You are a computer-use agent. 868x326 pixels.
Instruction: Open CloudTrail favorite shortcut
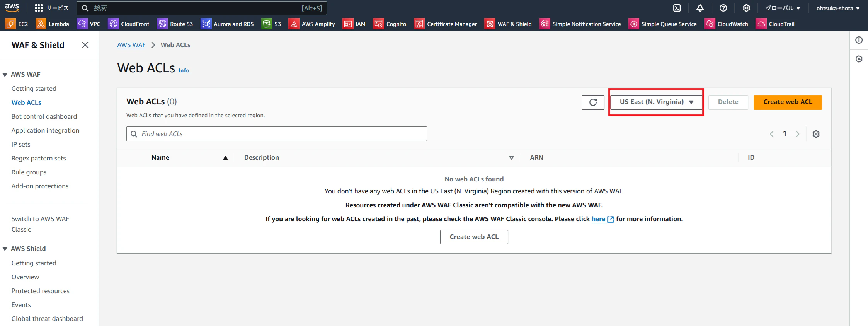click(775, 24)
